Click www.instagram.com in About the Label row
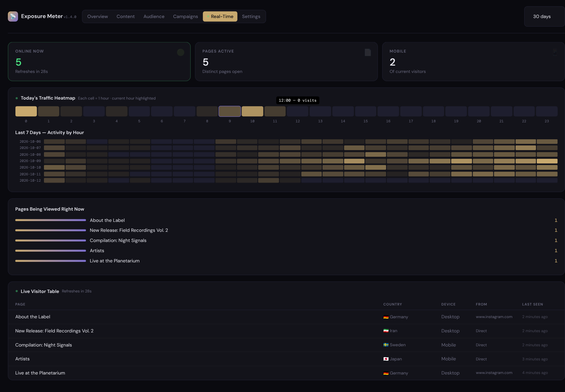This screenshot has width=565, height=392. tap(494, 317)
